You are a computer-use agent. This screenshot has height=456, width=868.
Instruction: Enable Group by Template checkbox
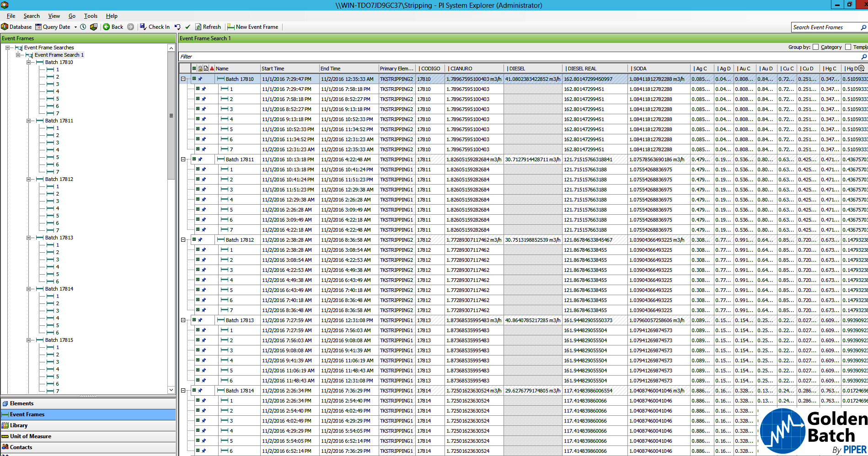click(848, 47)
